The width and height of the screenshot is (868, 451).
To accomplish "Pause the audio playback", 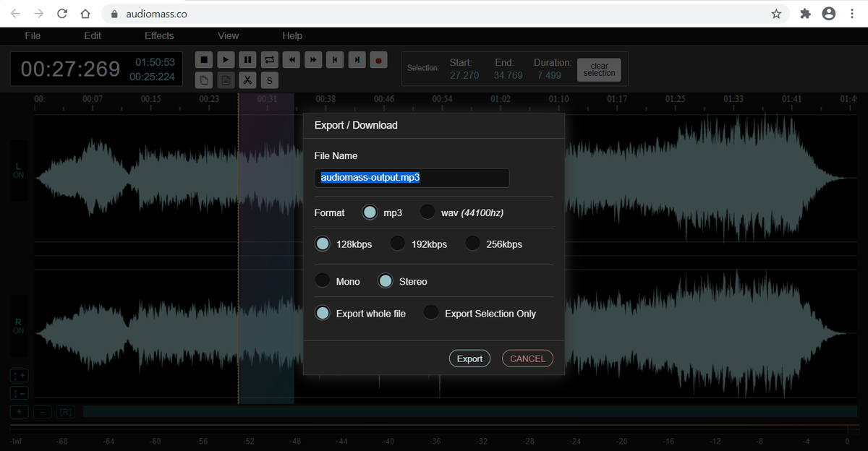I will coord(247,60).
